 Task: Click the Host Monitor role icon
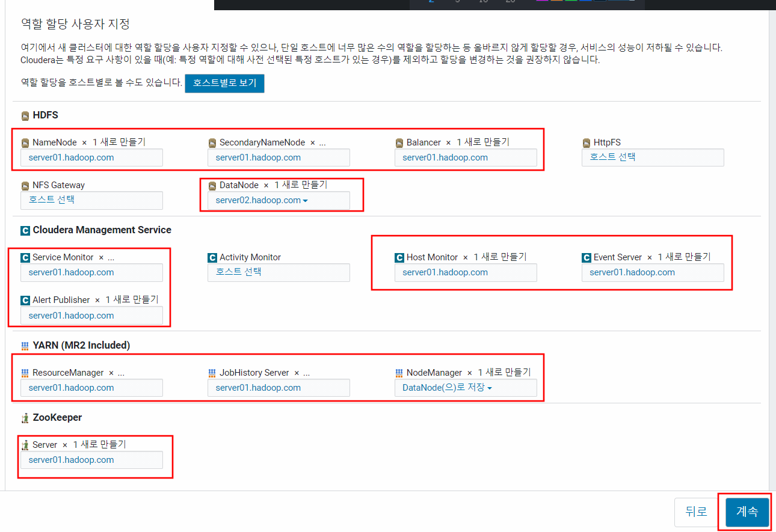(x=399, y=258)
